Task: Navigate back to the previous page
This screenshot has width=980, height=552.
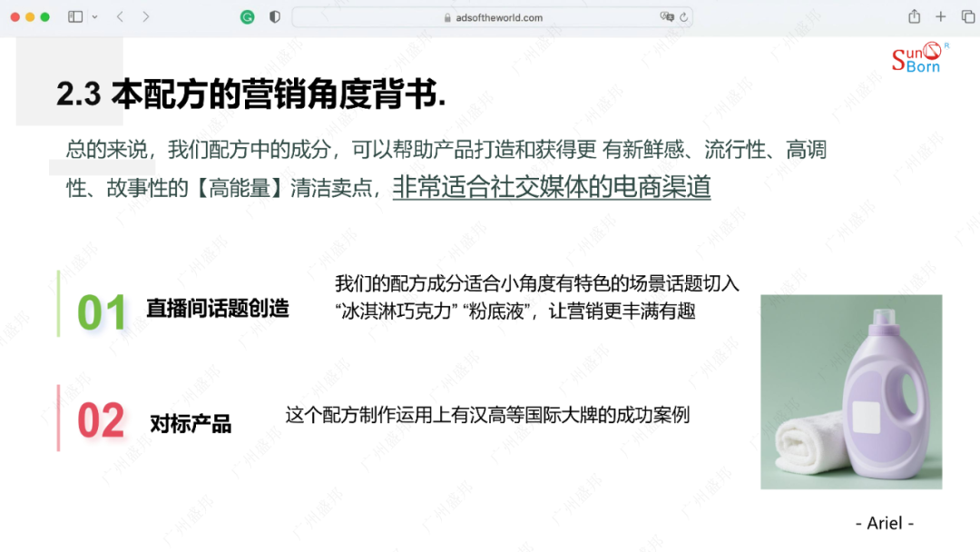Action: 119,16
